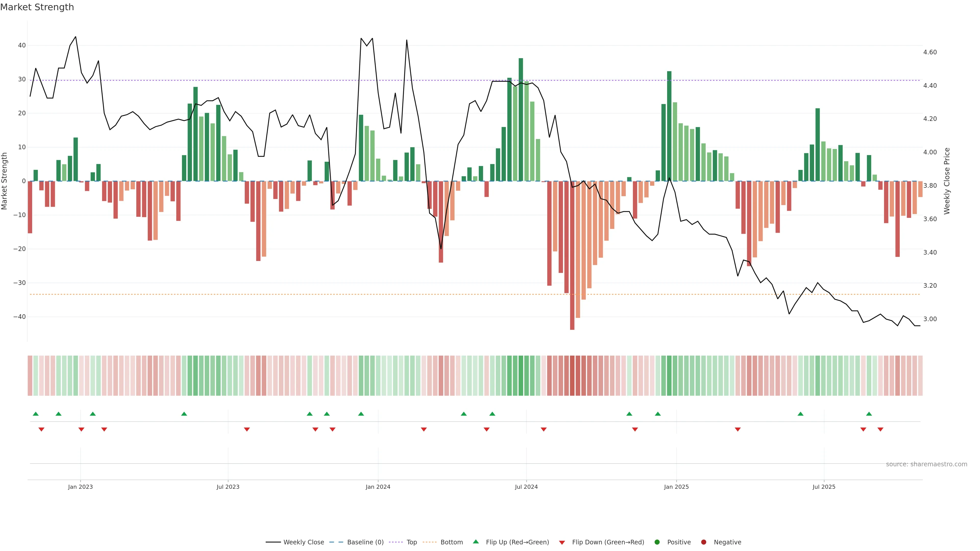Image resolution: width=980 pixels, height=551 pixels.
Task: Click the source: sharemaestro.com text
Action: [926, 464]
